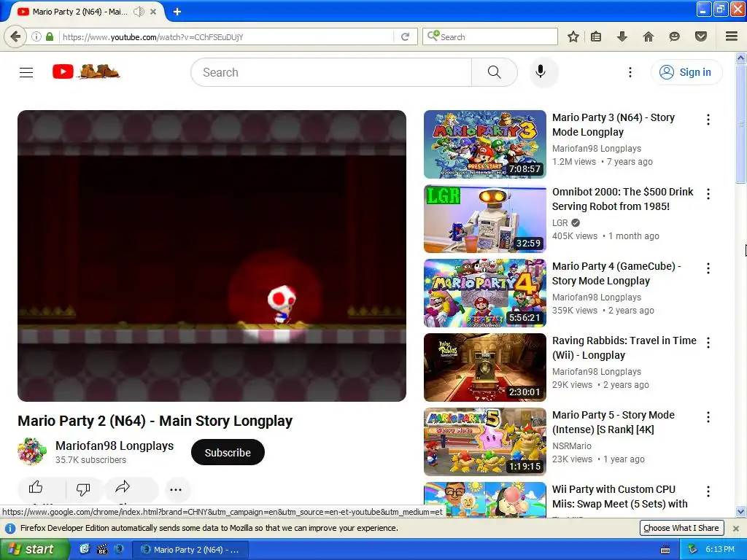Click the chat smiley toolbar icon

[x=674, y=36]
